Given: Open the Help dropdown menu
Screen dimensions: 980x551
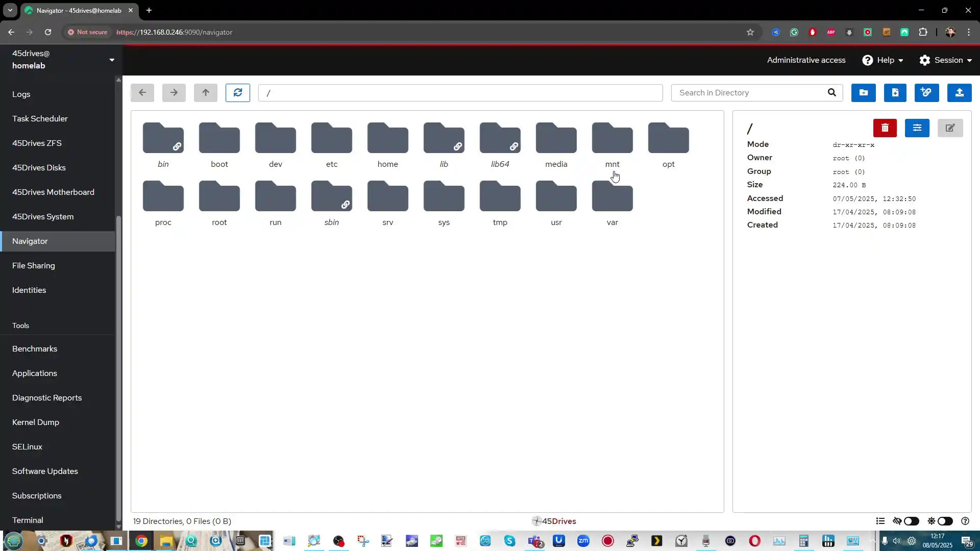Looking at the screenshot, I should [x=883, y=60].
